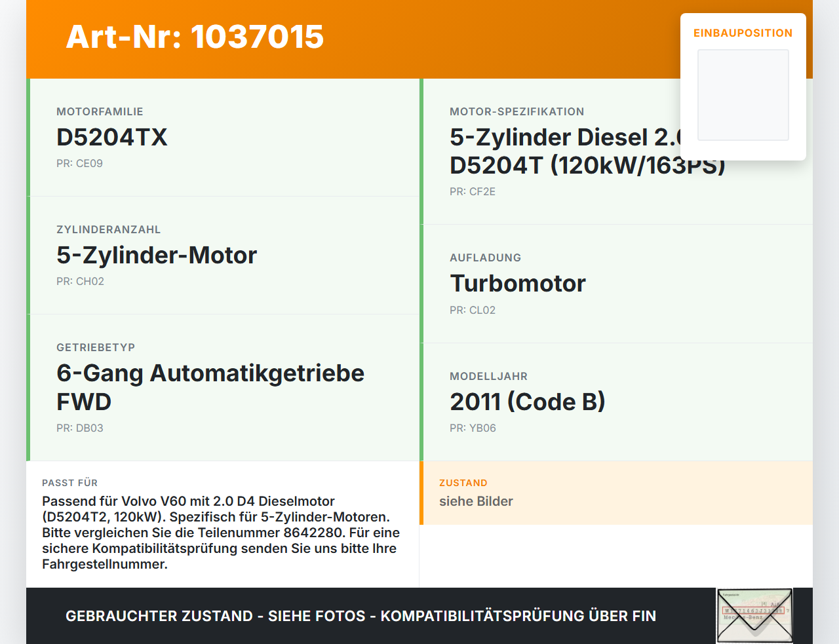Click the PR: YB06 code
The image size is (839, 644).
pyautogui.click(x=473, y=428)
